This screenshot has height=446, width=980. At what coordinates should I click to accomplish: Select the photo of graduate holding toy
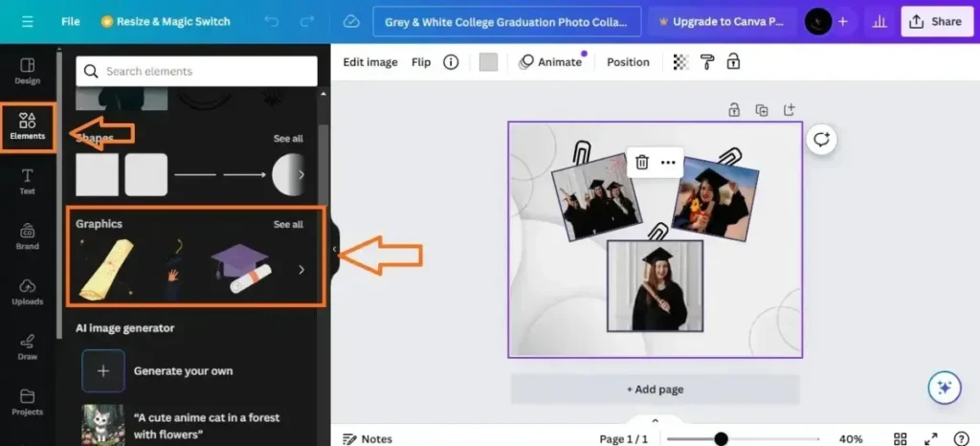[715, 199]
